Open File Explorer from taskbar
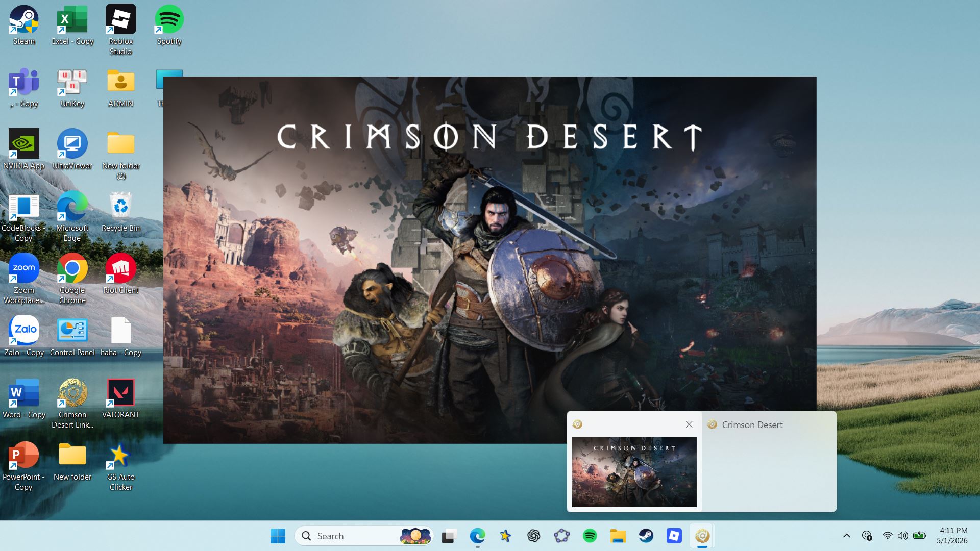 click(x=618, y=536)
